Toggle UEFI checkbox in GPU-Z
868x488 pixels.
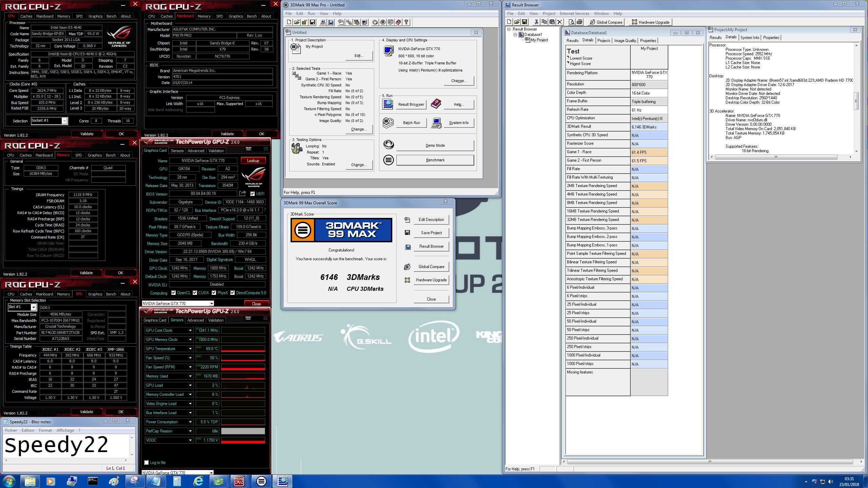click(252, 194)
